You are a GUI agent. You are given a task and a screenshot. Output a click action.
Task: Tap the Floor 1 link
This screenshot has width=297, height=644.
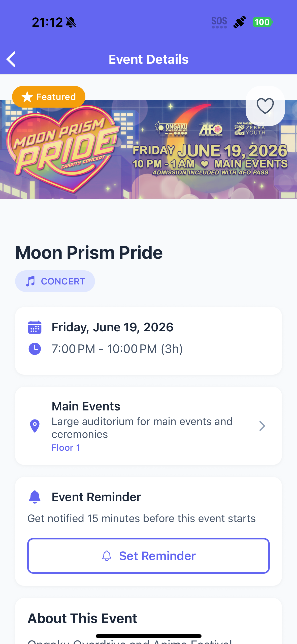pyautogui.click(x=66, y=448)
